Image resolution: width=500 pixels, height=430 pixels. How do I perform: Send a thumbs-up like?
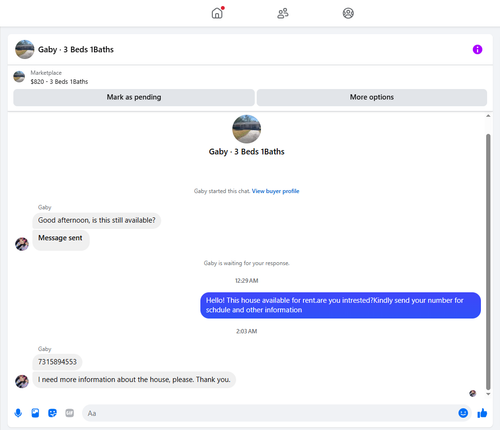(x=482, y=413)
